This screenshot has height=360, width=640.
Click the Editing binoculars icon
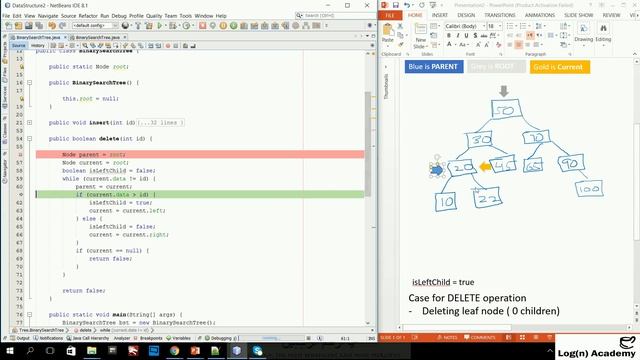click(603, 29)
